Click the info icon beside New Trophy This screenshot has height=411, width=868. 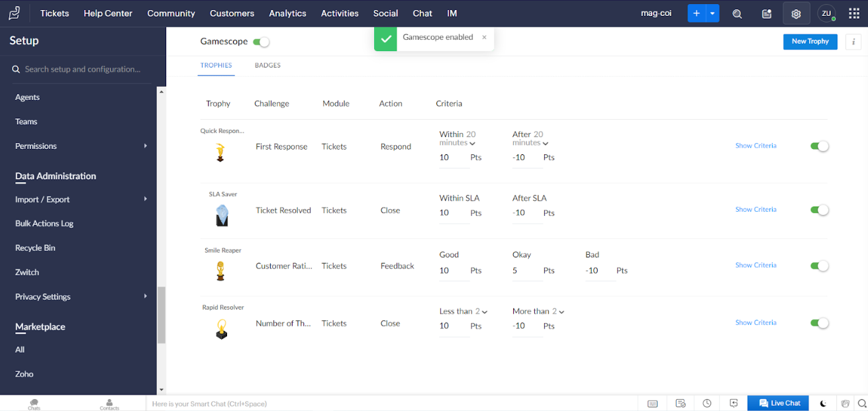(x=853, y=42)
